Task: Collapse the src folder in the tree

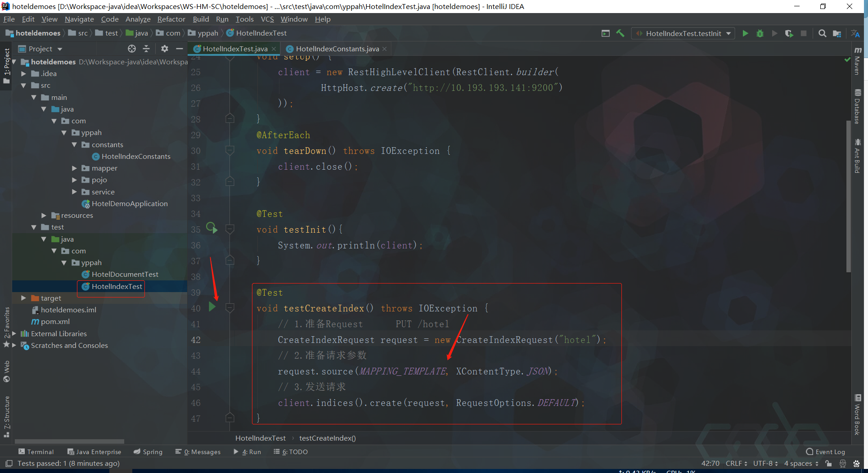Action: (23, 86)
